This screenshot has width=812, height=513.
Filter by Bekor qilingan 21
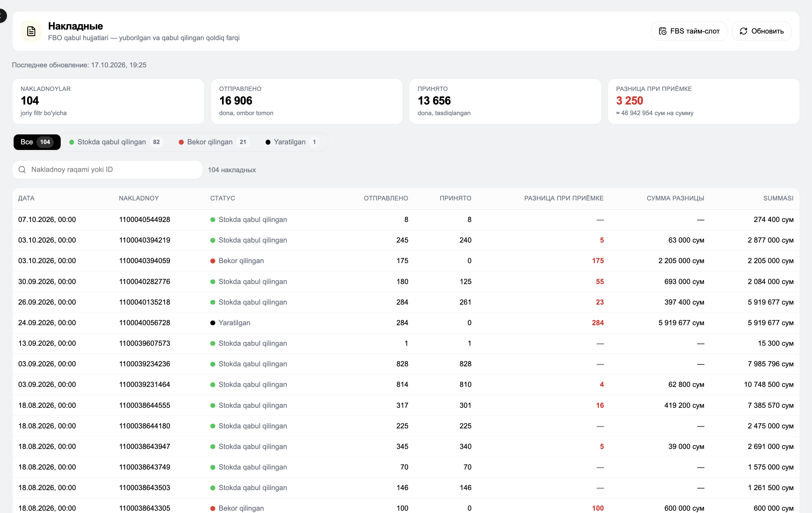214,142
